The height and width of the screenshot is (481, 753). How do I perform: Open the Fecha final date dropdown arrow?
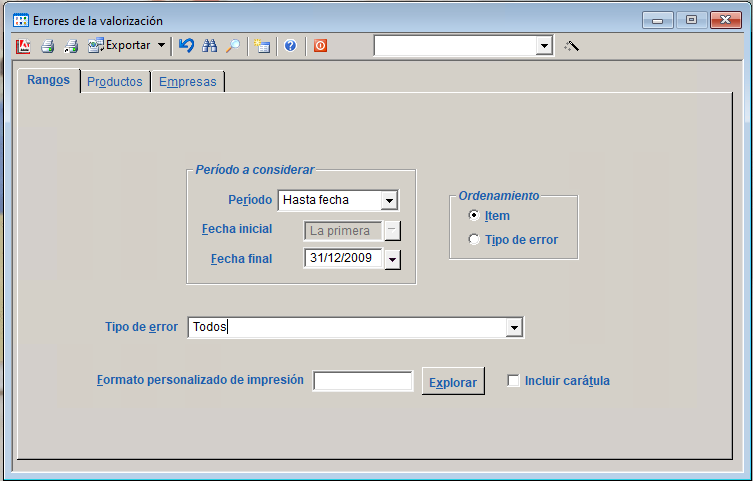click(392, 260)
